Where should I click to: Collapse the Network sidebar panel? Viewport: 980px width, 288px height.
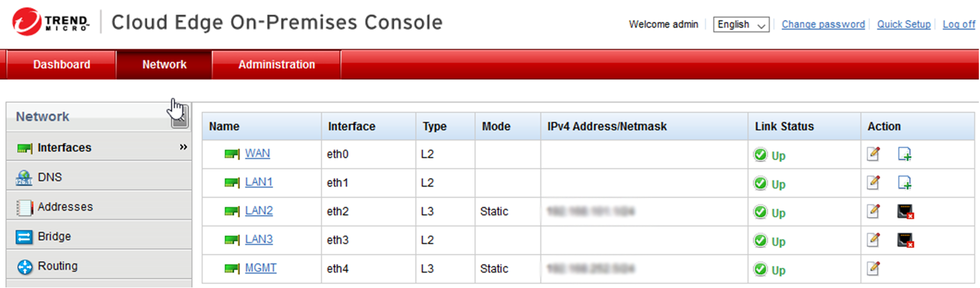180,118
